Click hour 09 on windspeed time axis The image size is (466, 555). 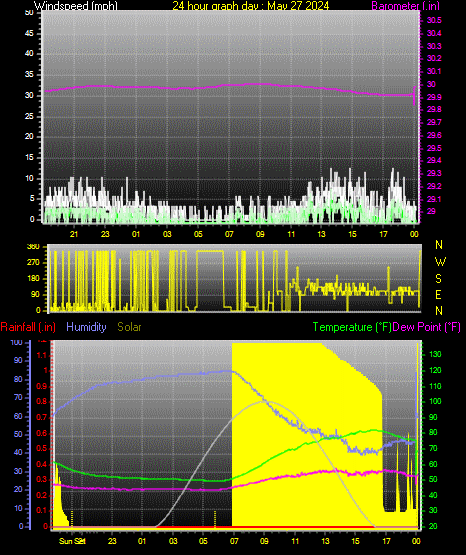pos(260,234)
